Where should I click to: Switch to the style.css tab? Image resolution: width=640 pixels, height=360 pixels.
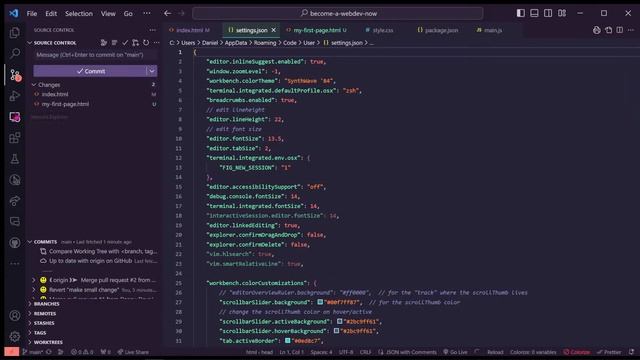380,30
